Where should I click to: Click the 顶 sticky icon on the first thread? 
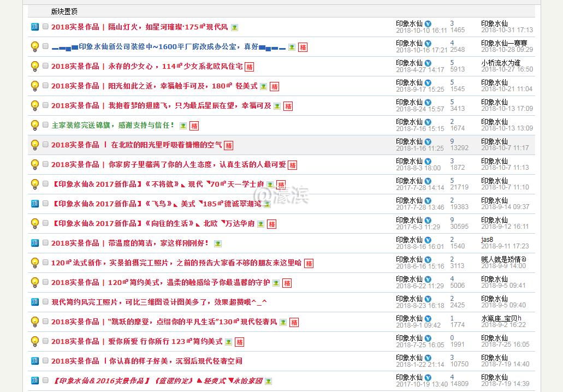point(35,26)
